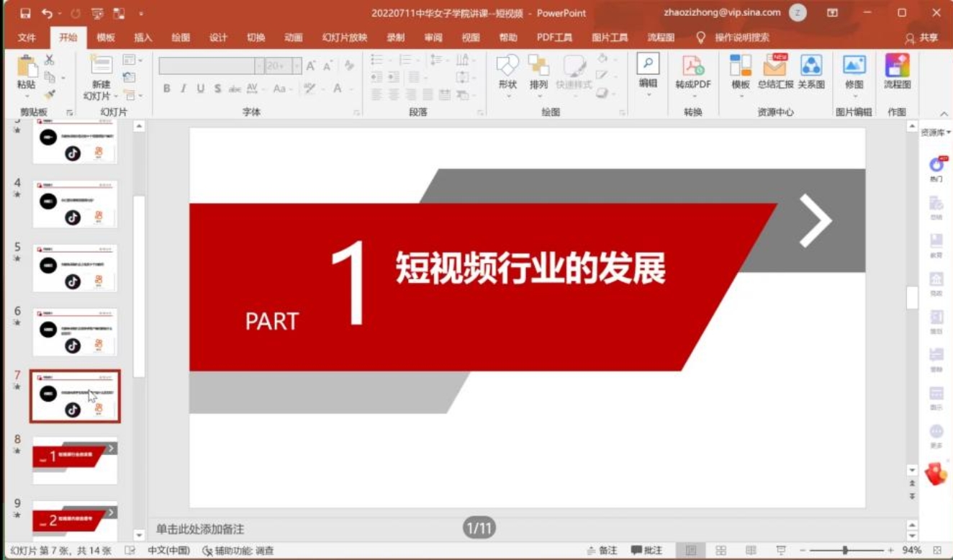Screen dimensions: 953x560
Task: Toggle italic formatting
Action: (x=184, y=89)
